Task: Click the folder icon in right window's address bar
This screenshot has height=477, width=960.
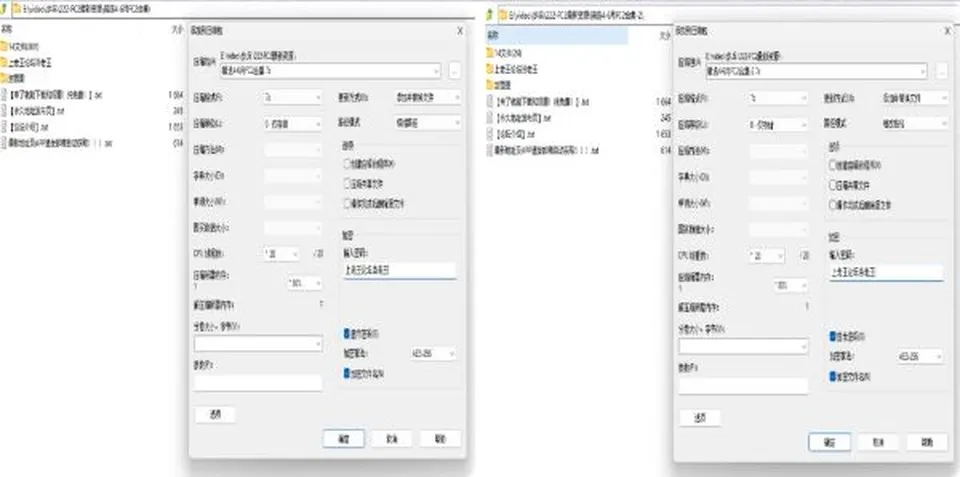Action: pos(503,15)
